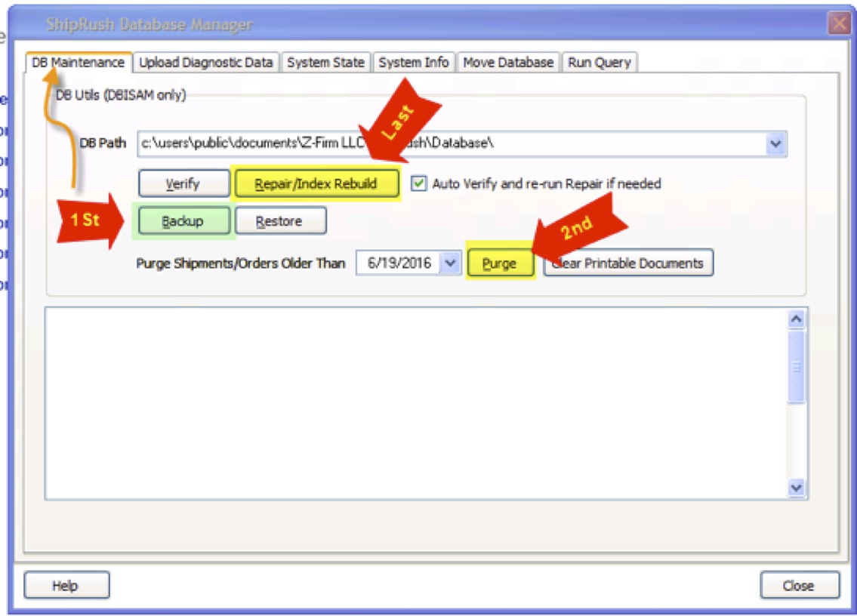The width and height of the screenshot is (857, 616).
Task: Click the Verify button
Action: coord(183,183)
